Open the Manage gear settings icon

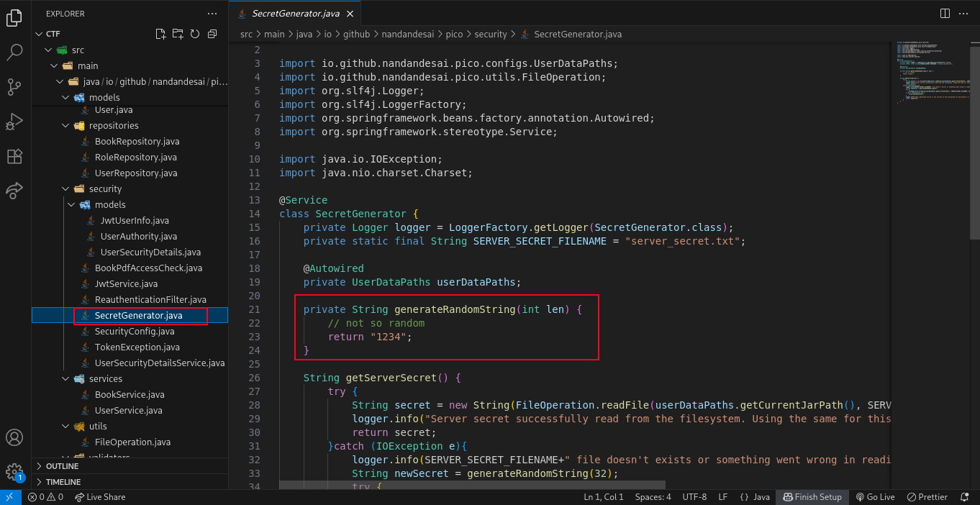click(14, 471)
